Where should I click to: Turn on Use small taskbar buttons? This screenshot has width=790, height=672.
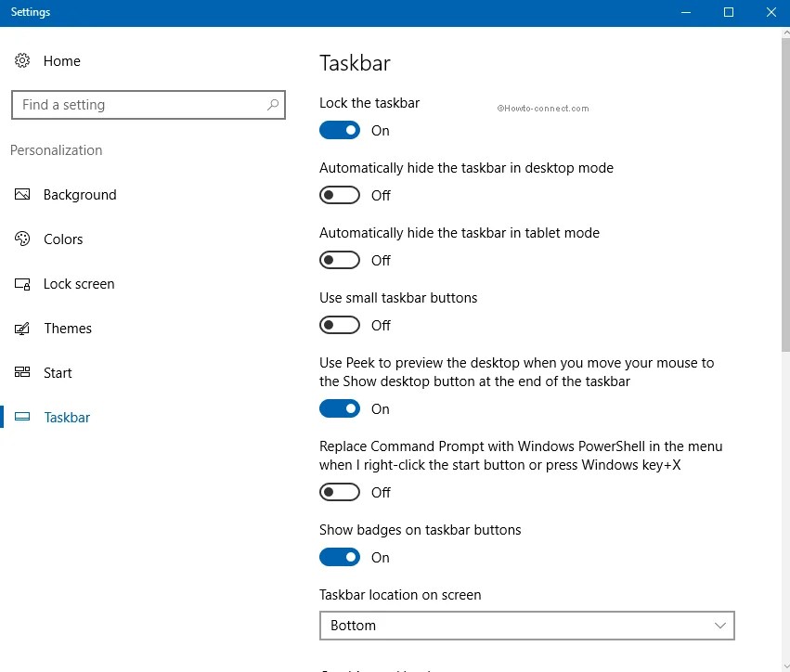coord(339,325)
